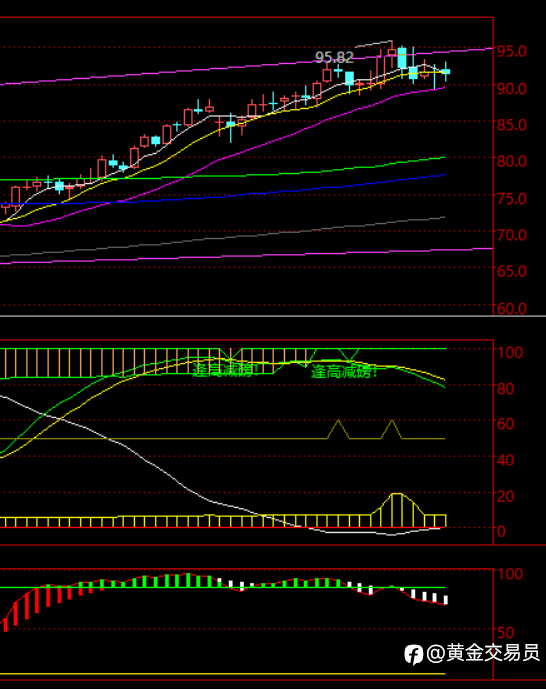Click the 40 level on indicator scale
Viewport: 546px width, 689px height.
tap(506, 460)
